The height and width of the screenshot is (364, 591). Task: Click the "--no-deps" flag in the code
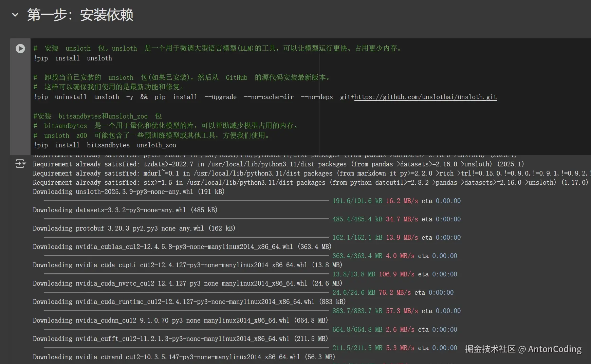point(317,97)
